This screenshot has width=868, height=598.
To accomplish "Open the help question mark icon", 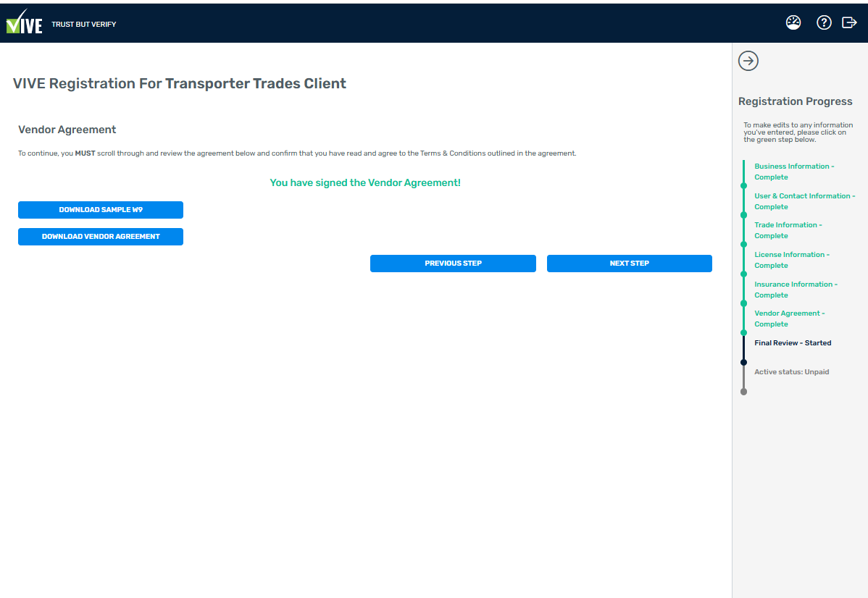I will click(824, 22).
